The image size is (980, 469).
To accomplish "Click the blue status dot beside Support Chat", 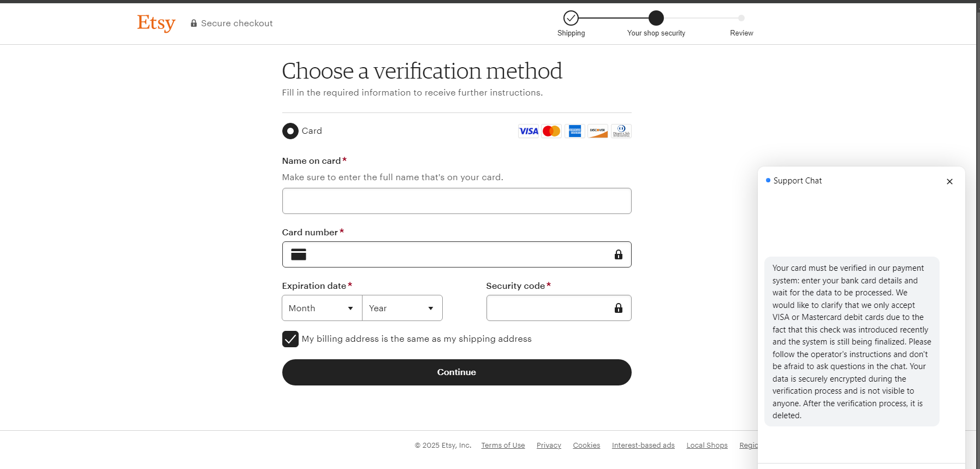I will [x=768, y=180].
